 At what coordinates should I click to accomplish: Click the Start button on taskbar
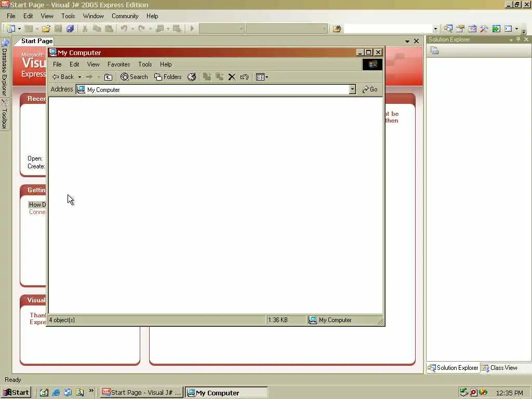point(16,393)
